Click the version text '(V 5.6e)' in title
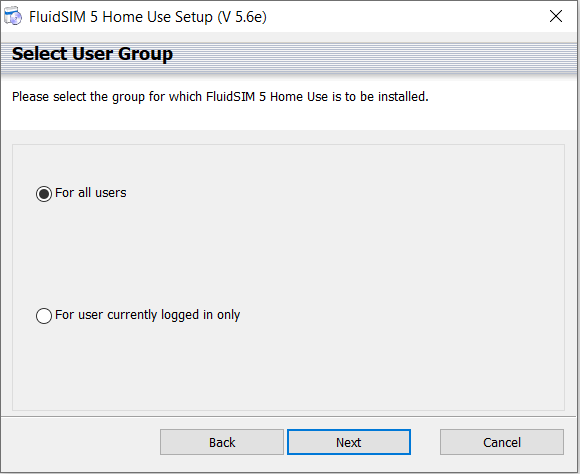 pyautogui.click(x=242, y=17)
